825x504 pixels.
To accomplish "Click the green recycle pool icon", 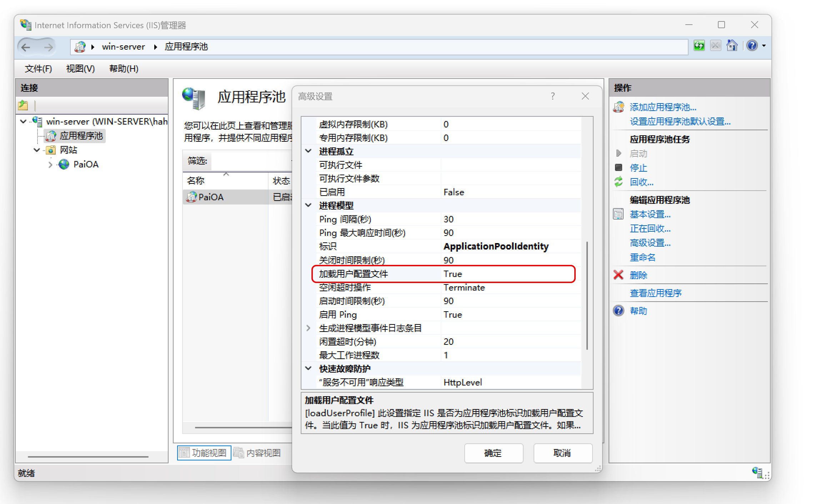I will pyautogui.click(x=619, y=182).
